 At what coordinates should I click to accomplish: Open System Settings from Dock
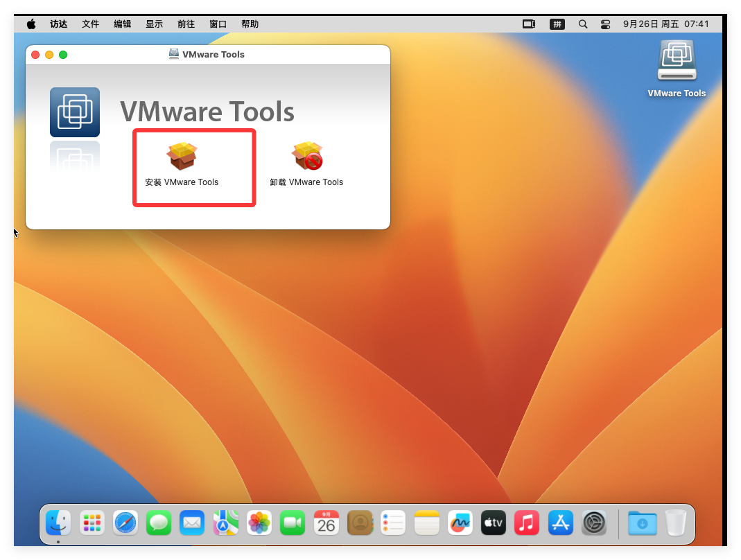click(x=594, y=523)
